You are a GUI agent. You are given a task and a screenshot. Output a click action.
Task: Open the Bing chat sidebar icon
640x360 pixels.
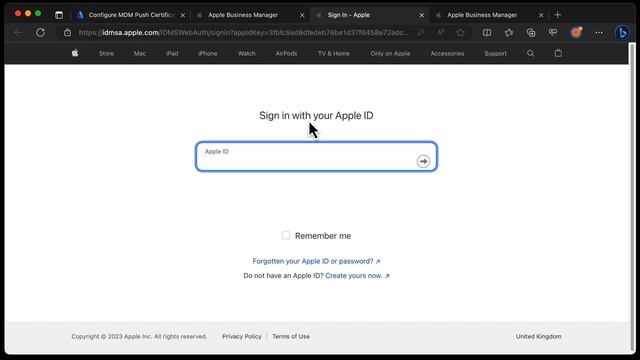pos(622,33)
